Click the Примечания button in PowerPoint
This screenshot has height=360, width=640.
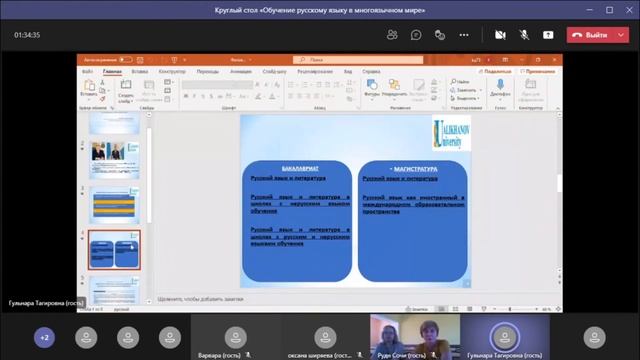tap(537, 71)
